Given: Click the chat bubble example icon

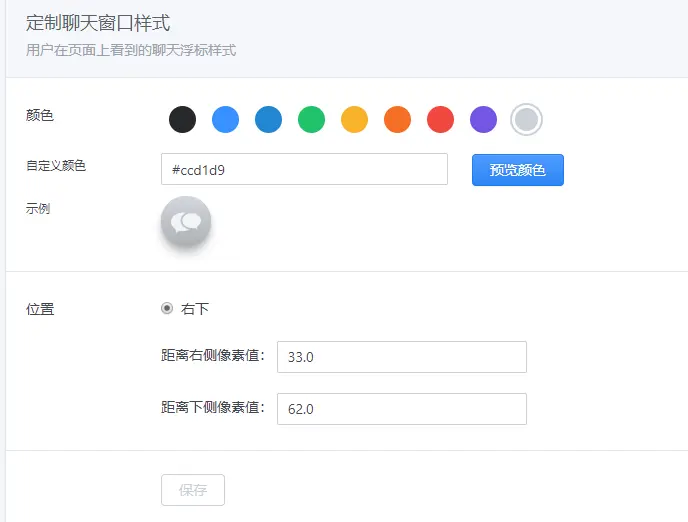Looking at the screenshot, I should (186, 221).
